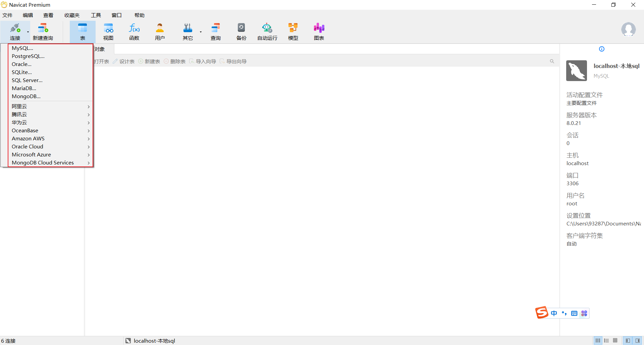Open the 帮助 (Help) menu
644x345 pixels.
point(140,15)
